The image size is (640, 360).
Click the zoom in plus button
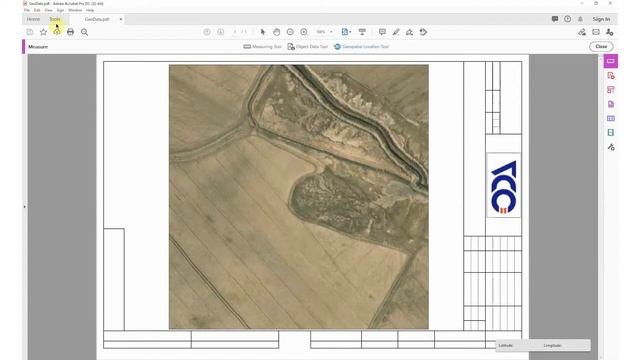tap(304, 32)
